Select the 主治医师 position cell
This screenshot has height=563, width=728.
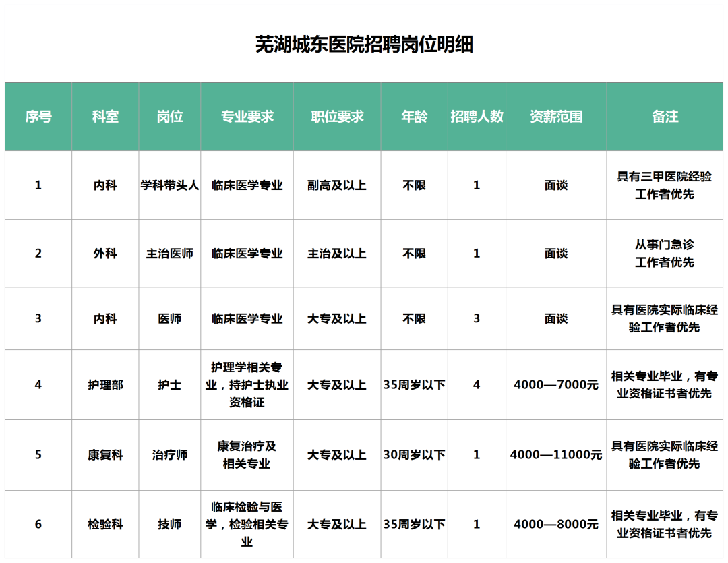[170, 254]
